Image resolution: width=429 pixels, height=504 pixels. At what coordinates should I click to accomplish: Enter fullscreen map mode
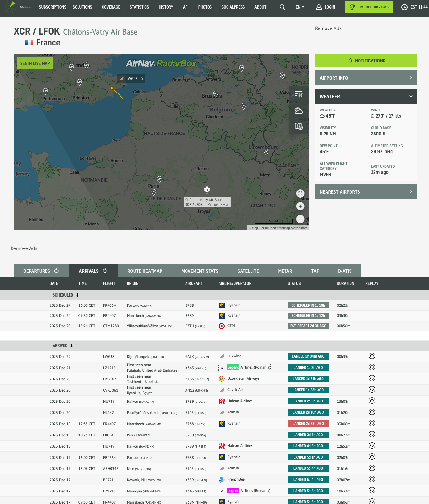pos(300,193)
